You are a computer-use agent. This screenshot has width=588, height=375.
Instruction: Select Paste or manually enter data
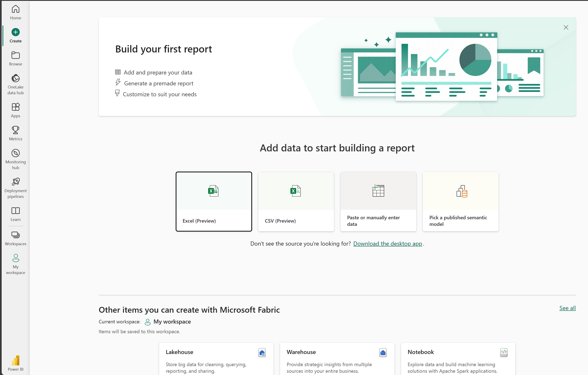[x=378, y=201]
